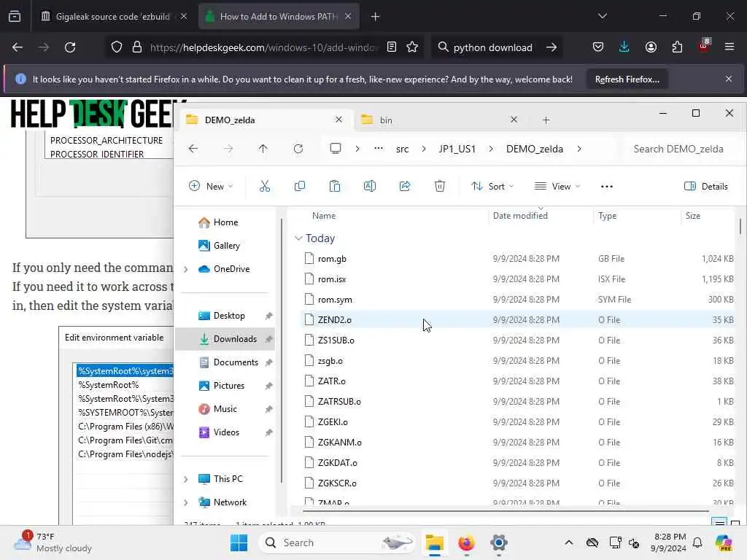Viewport: 747px width, 560px height.
Task: Click Refresh Firefox button
Action: click(627, 79)
